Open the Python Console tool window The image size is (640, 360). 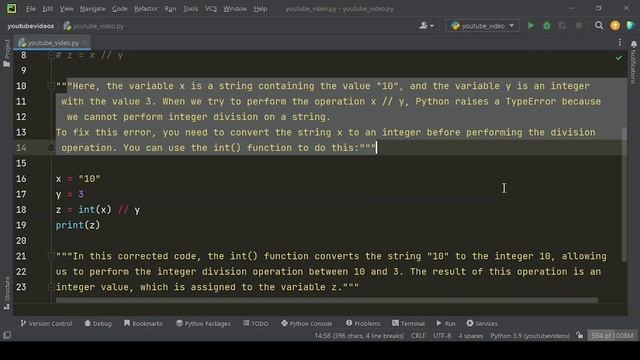[x=307, y=323]
